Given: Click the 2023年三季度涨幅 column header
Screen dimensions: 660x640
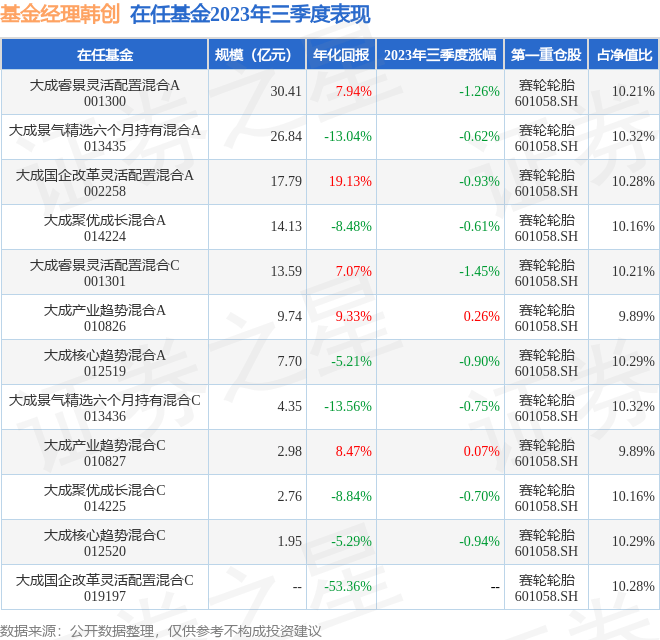Looking at the screenshot, I should point(440,55).
